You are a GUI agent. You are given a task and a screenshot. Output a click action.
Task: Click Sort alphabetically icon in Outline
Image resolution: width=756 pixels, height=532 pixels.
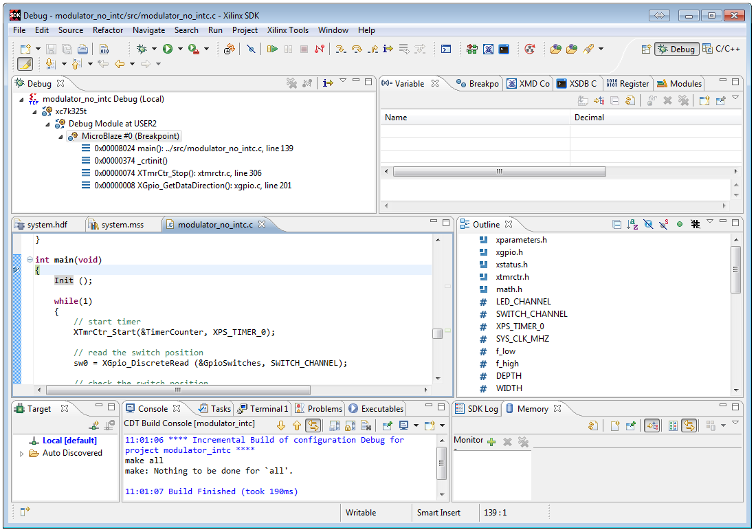point(632,224)
